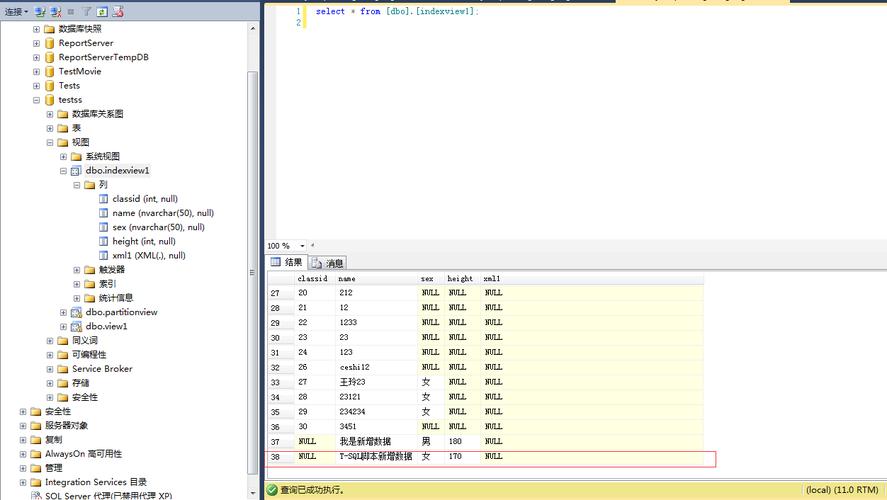Screen dimensions: 887x500
Task: Collapse the testss database node
Action: click(36, 100)
